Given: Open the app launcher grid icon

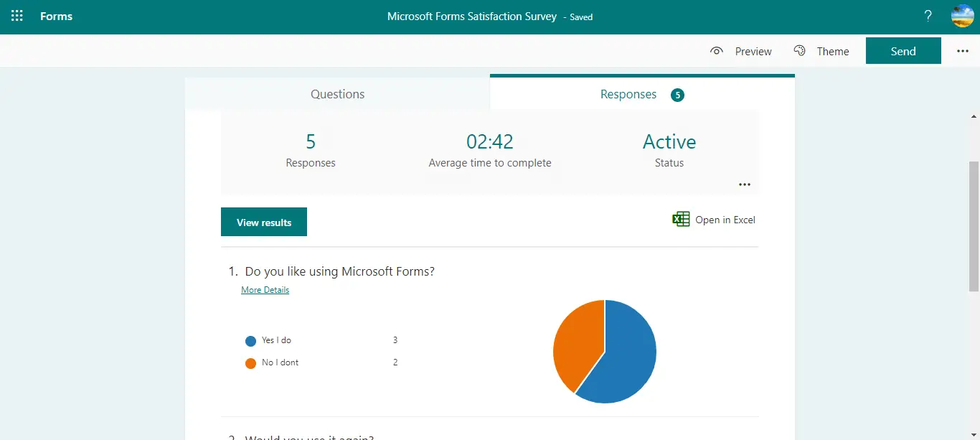Looking at the screenshot, I should click(x=17, y=16).
